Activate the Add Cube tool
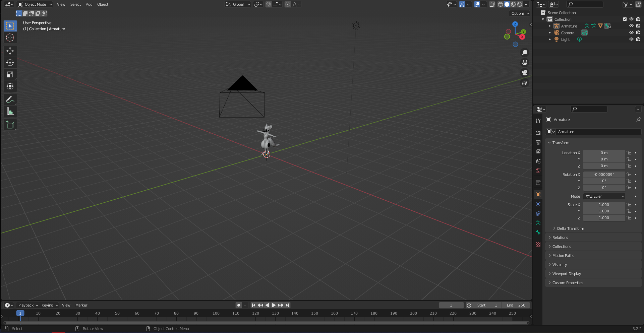Screen dimensions: 644x333 click(x=10, y=125)
